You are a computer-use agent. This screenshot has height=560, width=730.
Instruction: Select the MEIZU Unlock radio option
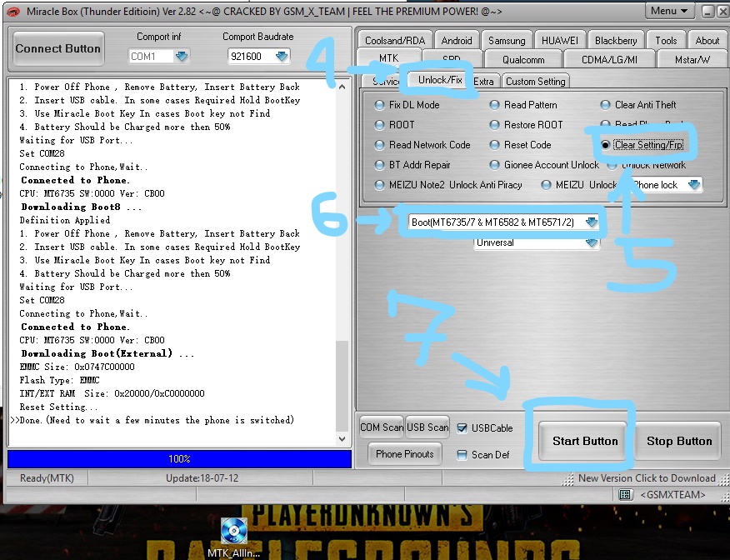pos(546,185)
